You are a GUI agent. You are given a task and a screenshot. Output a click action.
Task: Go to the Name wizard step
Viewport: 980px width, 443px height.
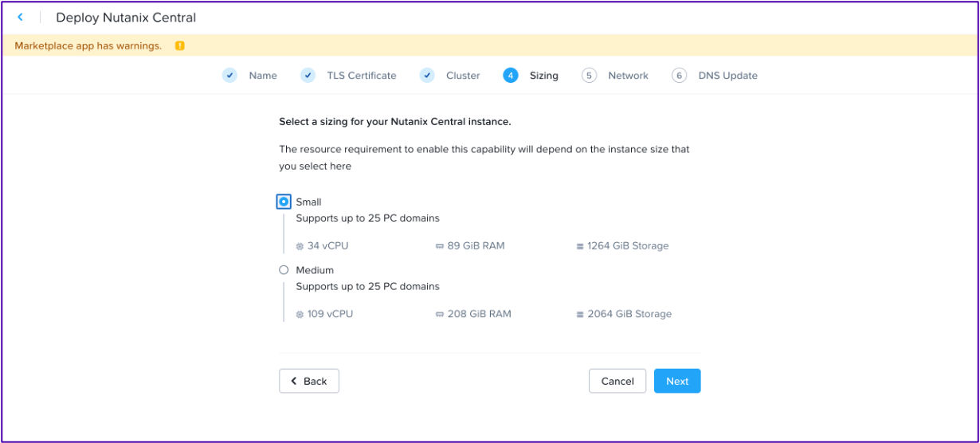tap(263, 76)
